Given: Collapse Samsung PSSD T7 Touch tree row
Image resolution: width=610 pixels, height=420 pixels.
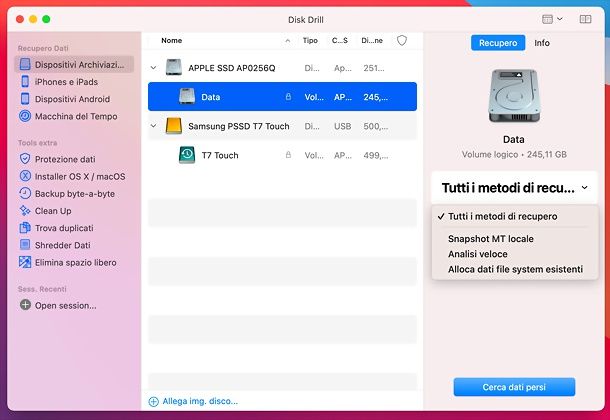Looking at the screenshot, I should [x=153, y=126].
